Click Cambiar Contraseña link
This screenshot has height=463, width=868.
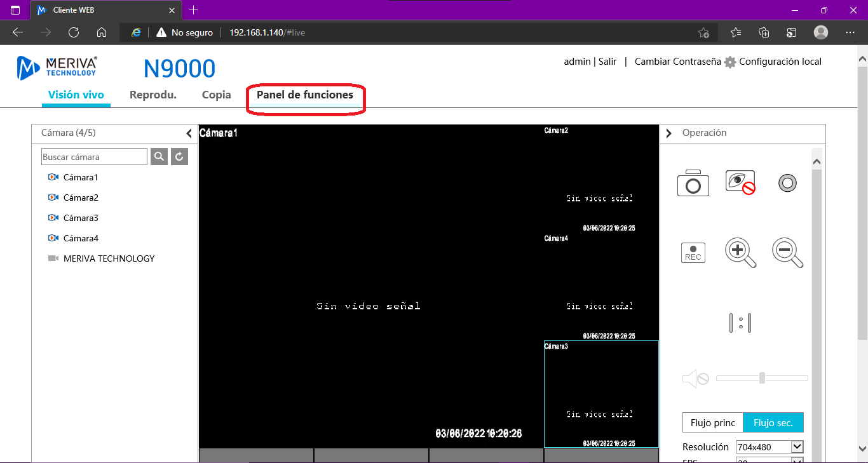[x=677, y=62]
